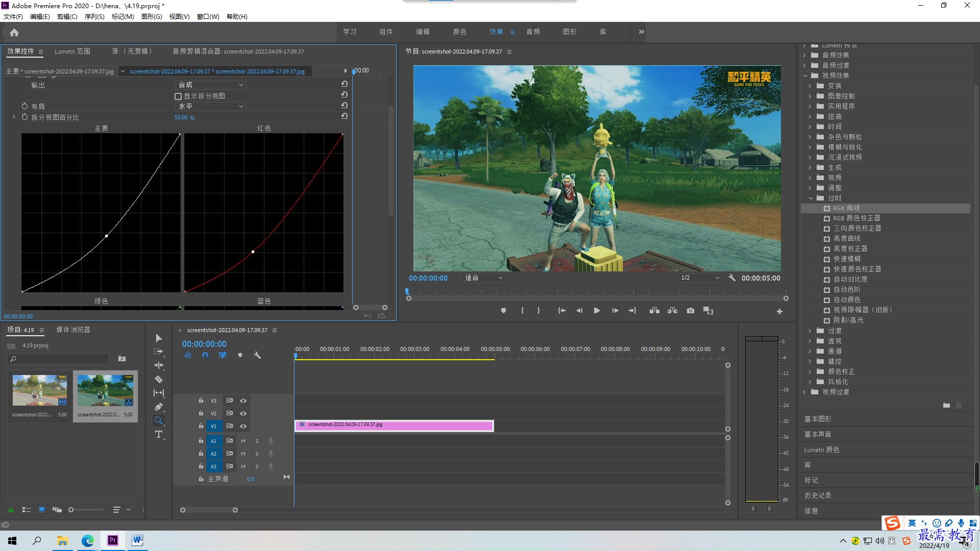Open the 序列(S) menu
This screenshot has height=551, width=980.
[x=94, y=17]
